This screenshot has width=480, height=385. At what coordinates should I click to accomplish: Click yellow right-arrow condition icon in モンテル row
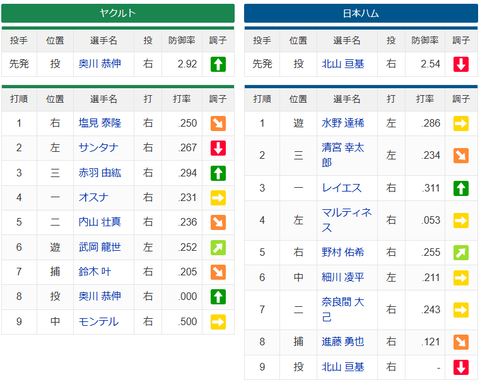coord(218,322)
